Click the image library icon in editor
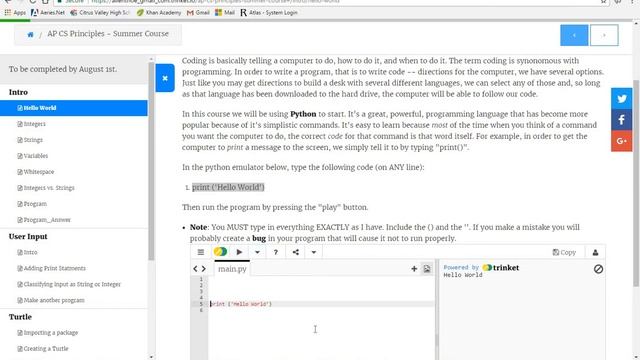The height and width of the screenshot is (360, 640). coord(427,269)
